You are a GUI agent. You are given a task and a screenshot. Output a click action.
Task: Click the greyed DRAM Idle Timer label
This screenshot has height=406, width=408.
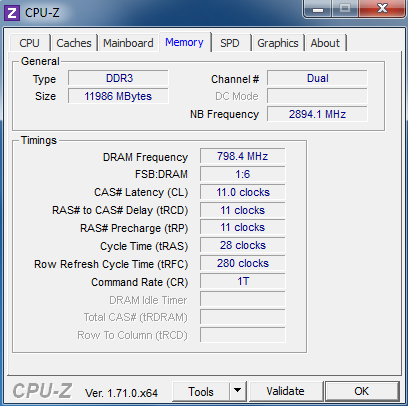point(148,300)
